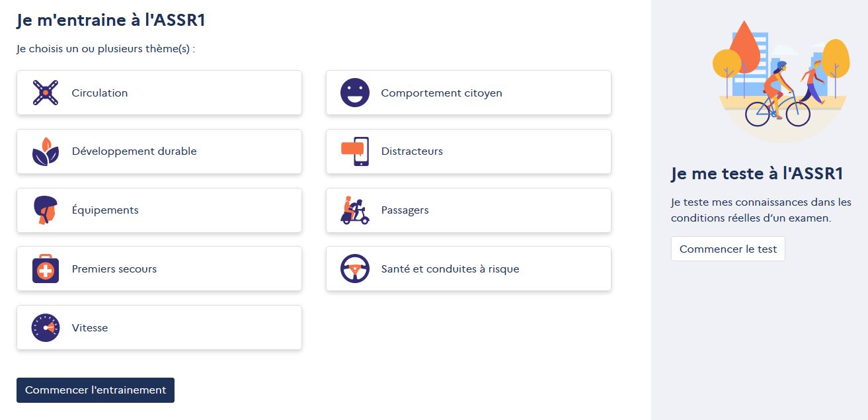The width and height of the screenshot is (868, 420).
Task: Select the Distracteurs theme label
Action: click(x=412, y=151)
